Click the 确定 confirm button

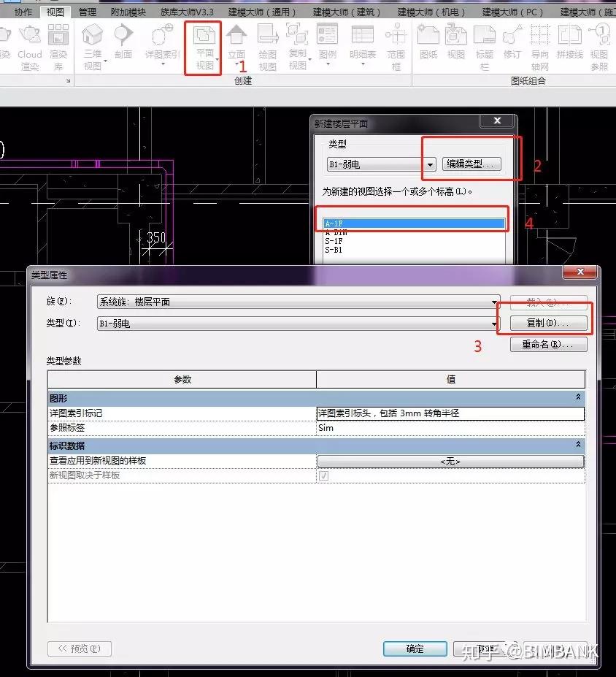click(x=415, y=649)
